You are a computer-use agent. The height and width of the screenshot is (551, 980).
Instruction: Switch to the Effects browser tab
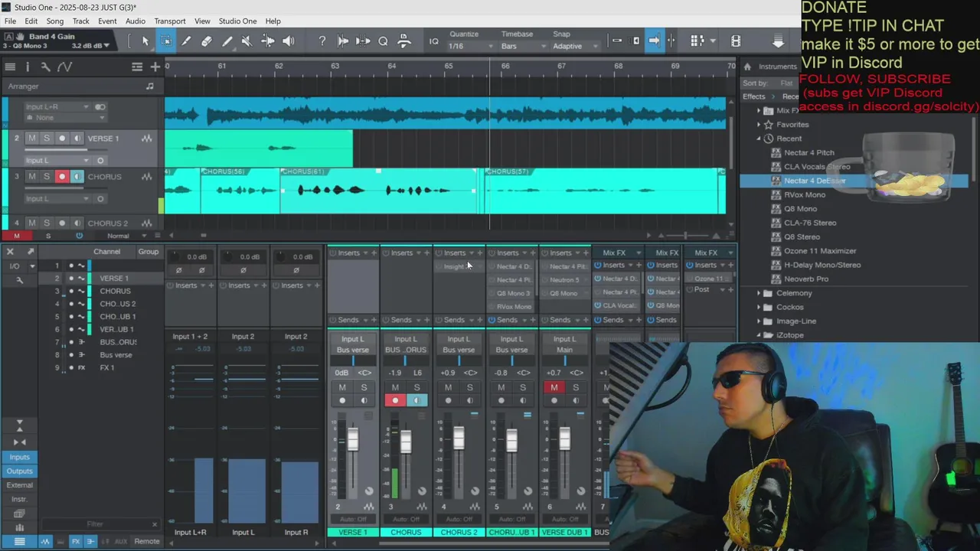[753, 96]
